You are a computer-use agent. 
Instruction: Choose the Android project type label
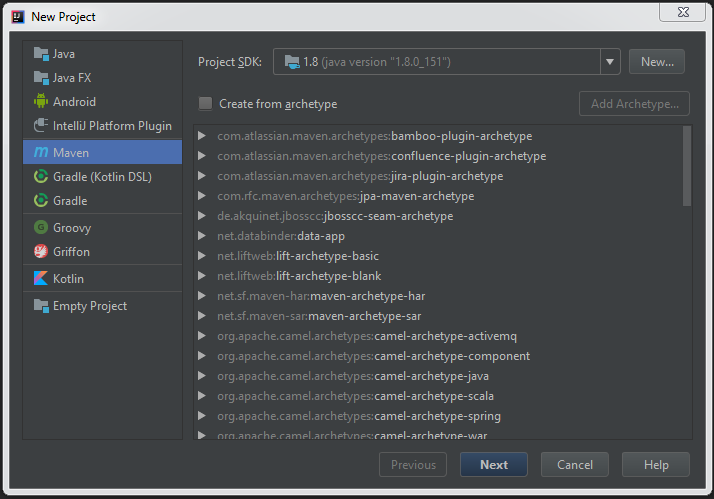pos(74,102)
